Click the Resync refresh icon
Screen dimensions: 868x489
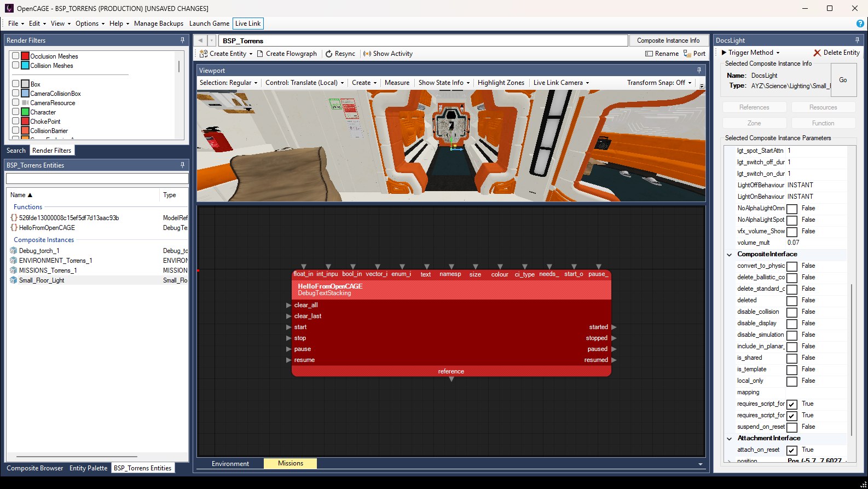pyautogui.click(x=329, y=54)
